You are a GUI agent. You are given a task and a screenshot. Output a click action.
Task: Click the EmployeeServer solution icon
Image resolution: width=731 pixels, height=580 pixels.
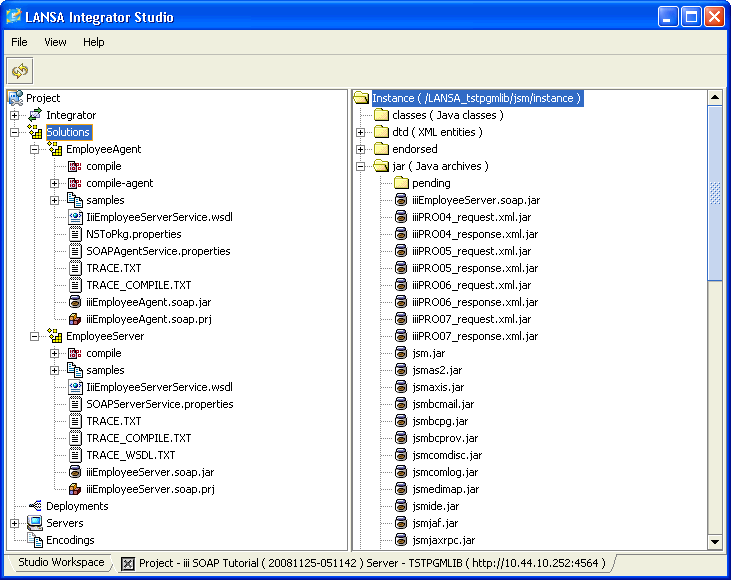click(x=55, y=336)
